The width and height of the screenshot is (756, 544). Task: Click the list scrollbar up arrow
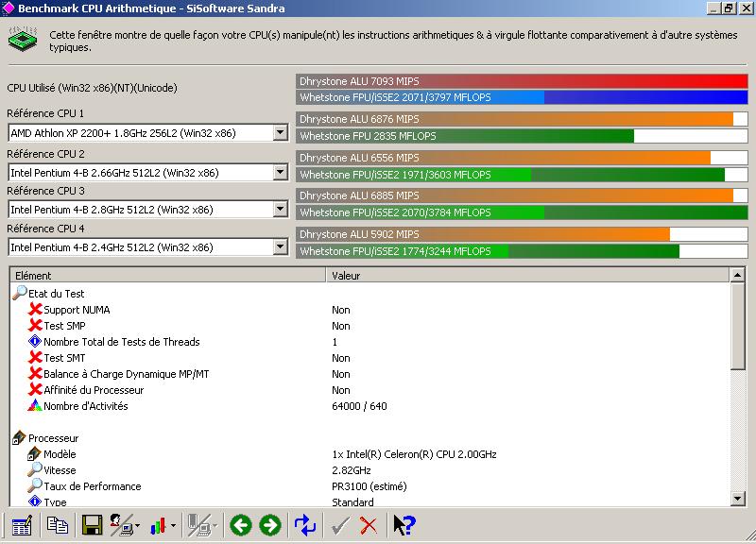coord(738,275)
